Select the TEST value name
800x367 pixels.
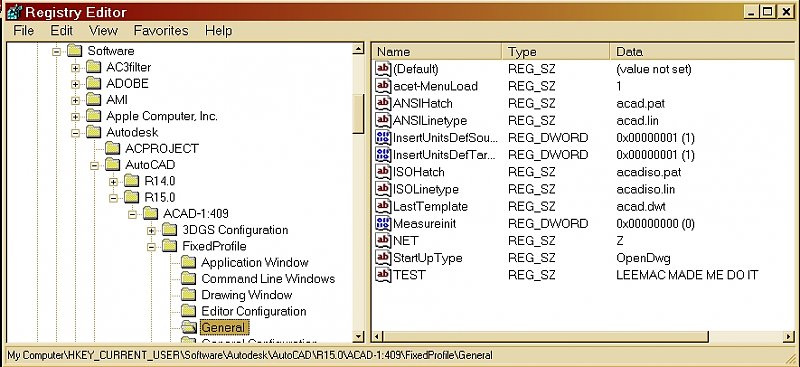point(409,275)
